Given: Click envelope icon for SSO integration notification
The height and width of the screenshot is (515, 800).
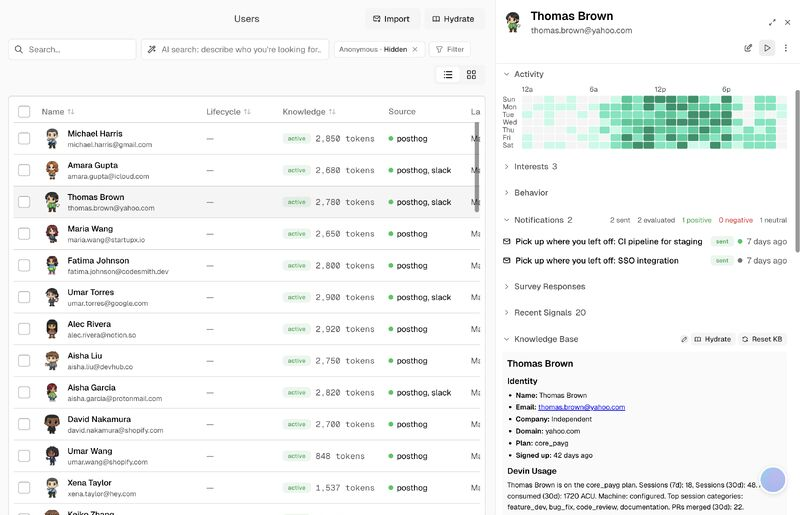Looking at the screenshot, I should (x=507, y=260).
